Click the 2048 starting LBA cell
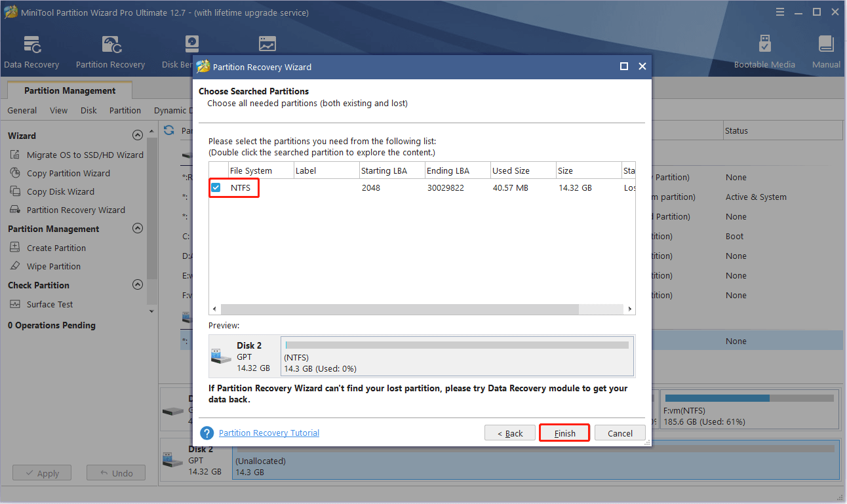Image resolution: width=847 pixels, height=504 pixels. (x=370, y=188)
